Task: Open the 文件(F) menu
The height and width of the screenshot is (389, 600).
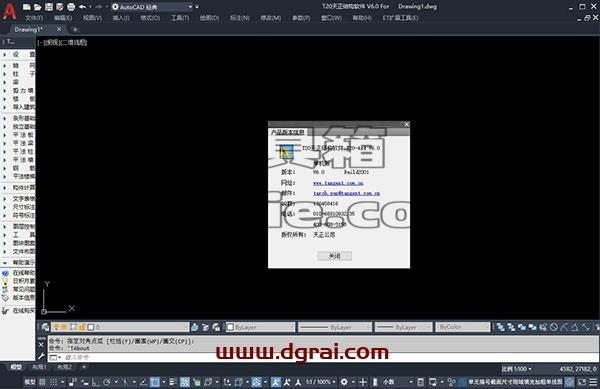Action: (34, 18)
